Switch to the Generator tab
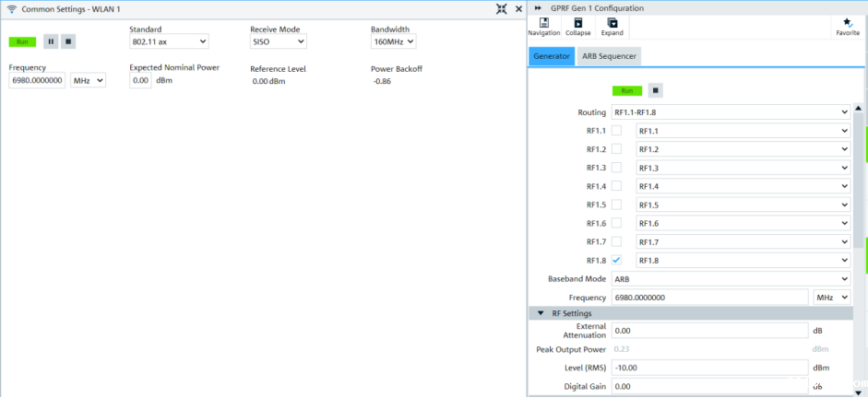Viewport: 868px width, 398px height. coord(552,56)
